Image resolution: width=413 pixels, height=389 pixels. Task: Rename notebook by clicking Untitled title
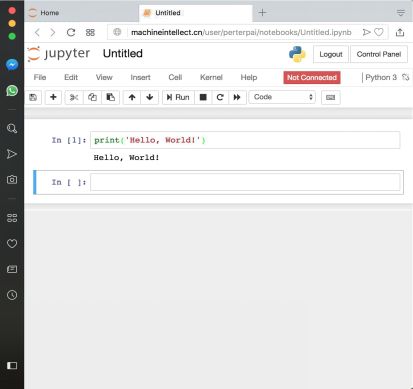click(x=123, y=53)
